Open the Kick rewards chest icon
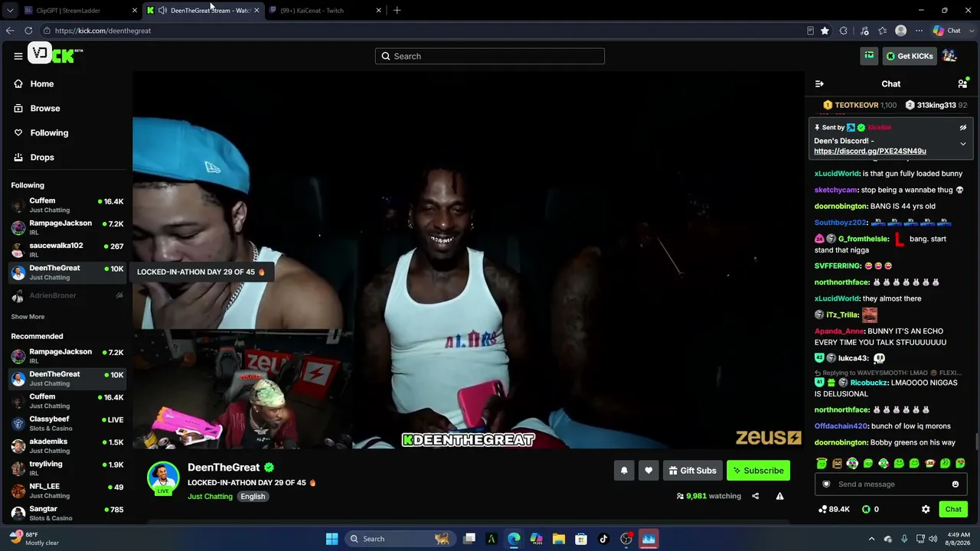 [869, 56]
